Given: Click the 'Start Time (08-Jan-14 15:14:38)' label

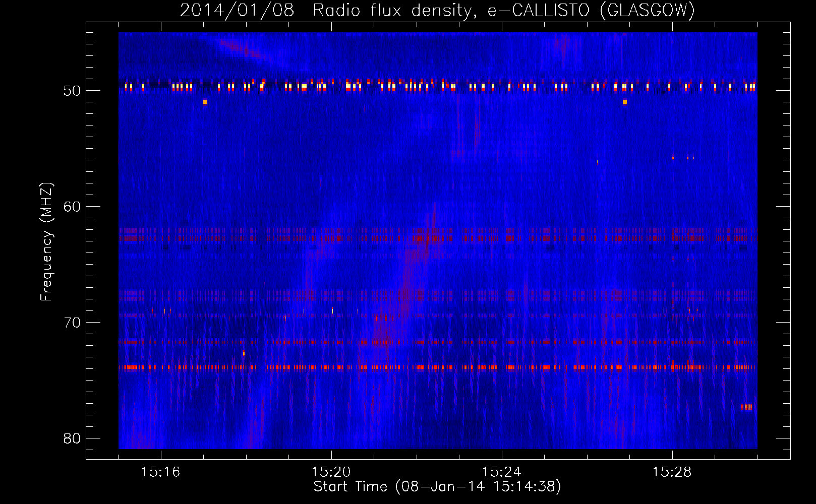Looking at the screenshot, I should pyautogui.click(x=437, y=487).
